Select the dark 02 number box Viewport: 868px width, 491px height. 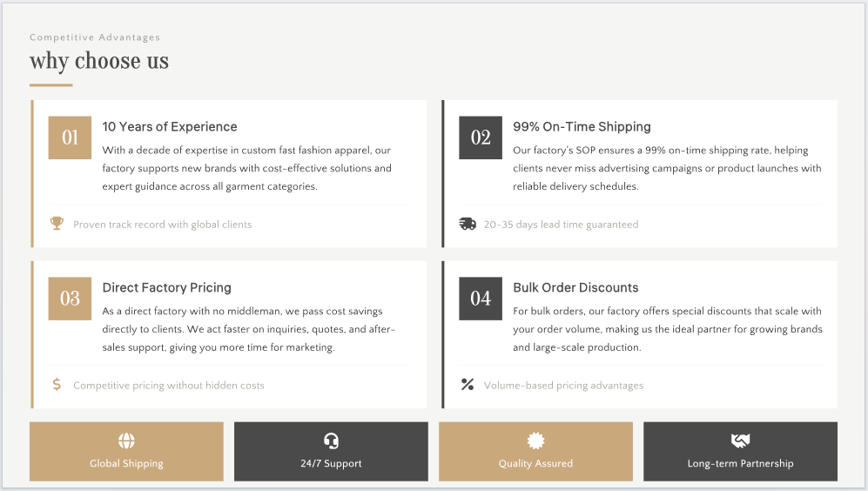click(x=481, y=138)
